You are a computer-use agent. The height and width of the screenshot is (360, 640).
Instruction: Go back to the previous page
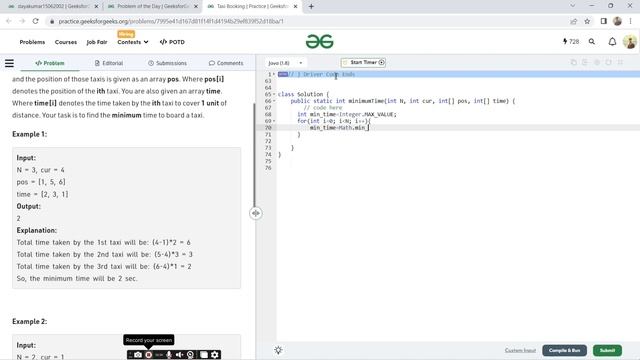pyautogui.click(x=9, y=21)
